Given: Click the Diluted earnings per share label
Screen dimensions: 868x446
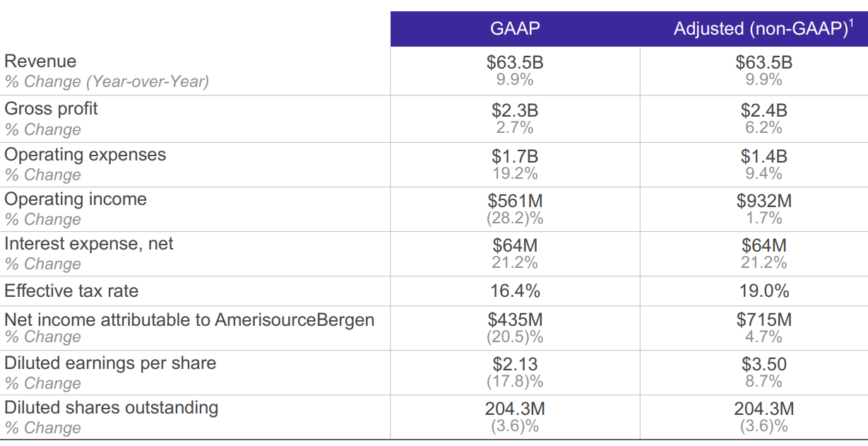Looking at the screenshot, I should pyautogui.click(x=110, y=363).
